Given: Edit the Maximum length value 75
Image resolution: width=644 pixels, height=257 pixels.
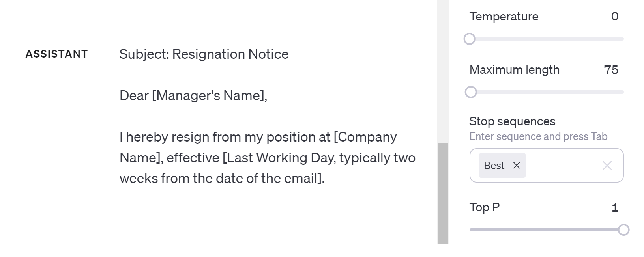Looking at the screenshot, I should [611, 70].
